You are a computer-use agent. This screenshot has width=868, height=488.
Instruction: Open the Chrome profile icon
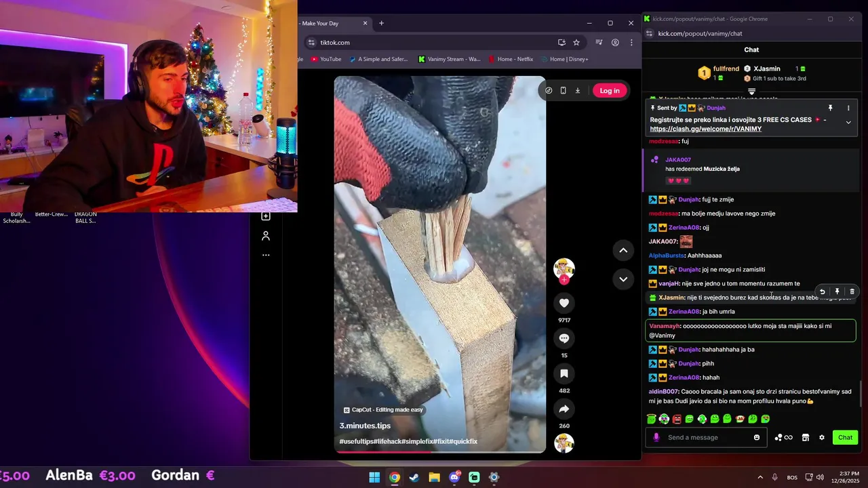(615, 43)
